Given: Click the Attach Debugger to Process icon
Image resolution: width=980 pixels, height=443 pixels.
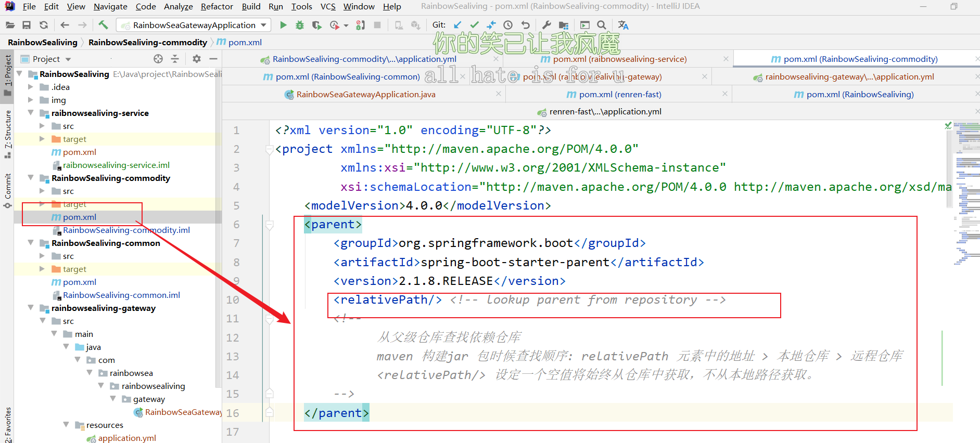Looking at the screenshot, I should (360, 25).
